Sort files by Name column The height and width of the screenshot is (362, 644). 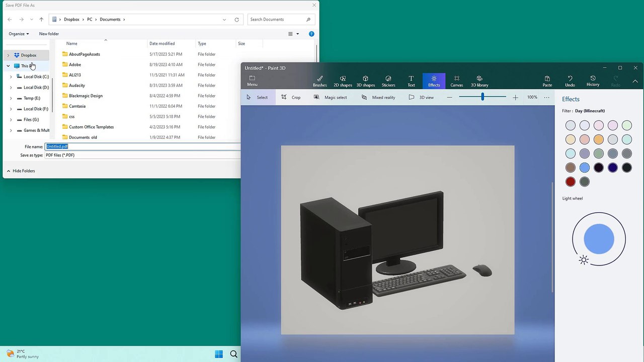point(72,44)
